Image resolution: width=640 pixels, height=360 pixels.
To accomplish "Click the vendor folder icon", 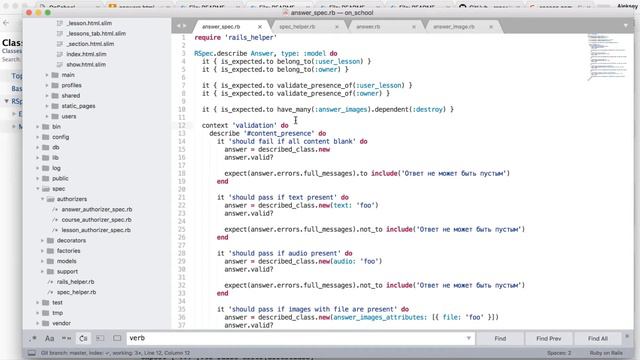I will [46, 323].
